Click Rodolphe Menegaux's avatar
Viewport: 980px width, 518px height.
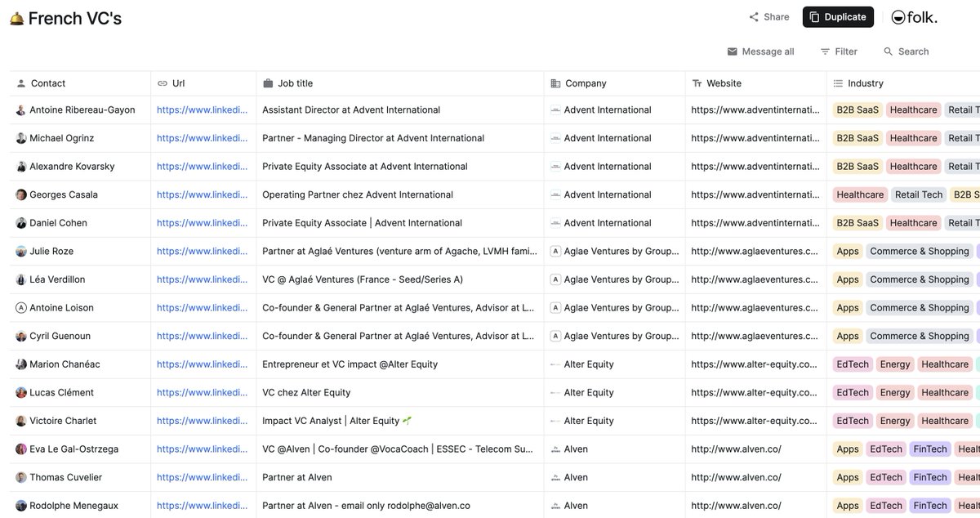21,506
